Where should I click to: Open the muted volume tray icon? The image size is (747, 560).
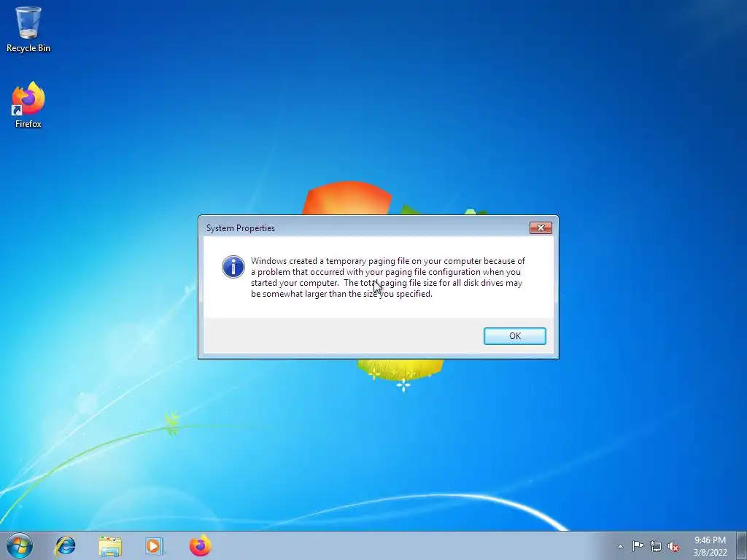pos(673,546)
